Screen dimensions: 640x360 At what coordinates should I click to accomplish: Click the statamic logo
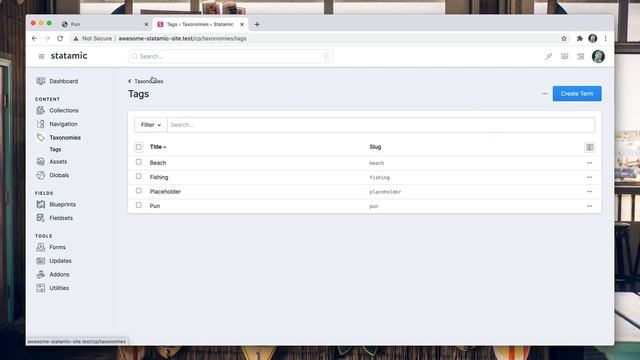click(69, 56)
